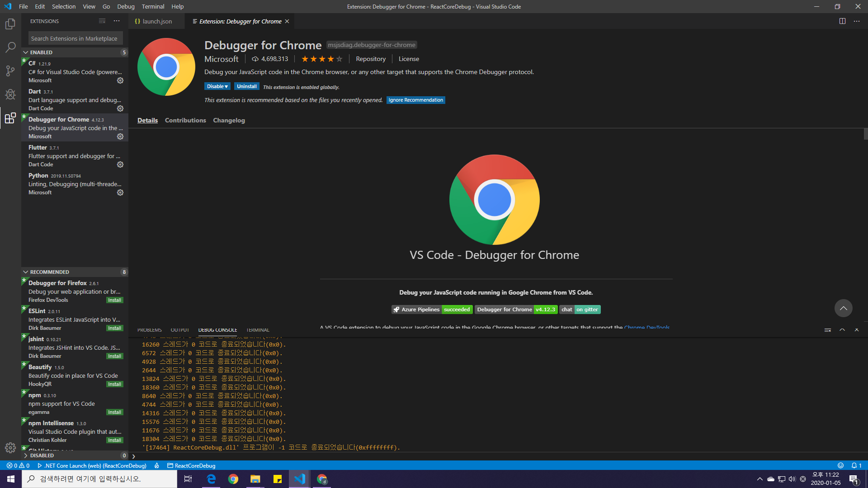
Task: Click gear icon for Python extension
Action: [120, 192]
